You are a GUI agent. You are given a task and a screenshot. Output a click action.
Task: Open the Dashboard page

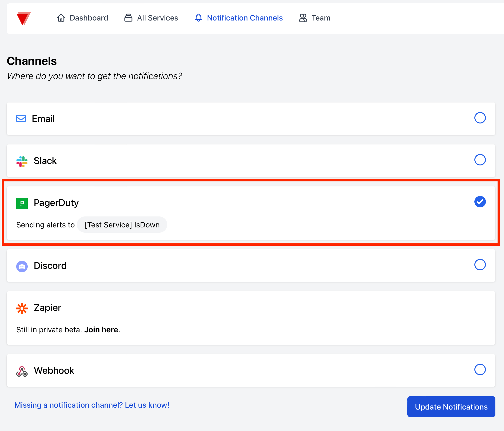(x=83, y=18)
